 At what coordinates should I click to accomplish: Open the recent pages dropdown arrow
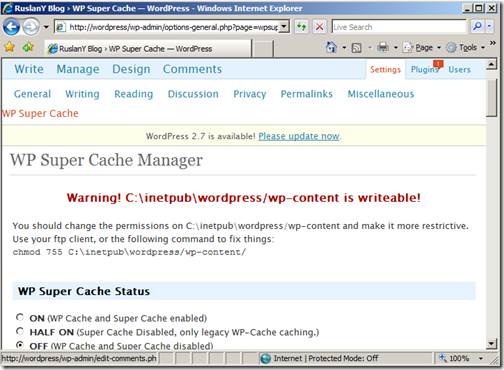coord(46,27)
